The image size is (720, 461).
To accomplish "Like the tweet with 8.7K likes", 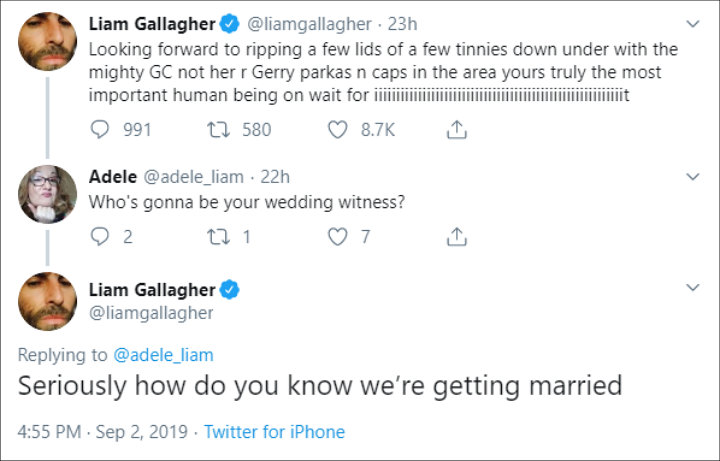I will (338, 129).
